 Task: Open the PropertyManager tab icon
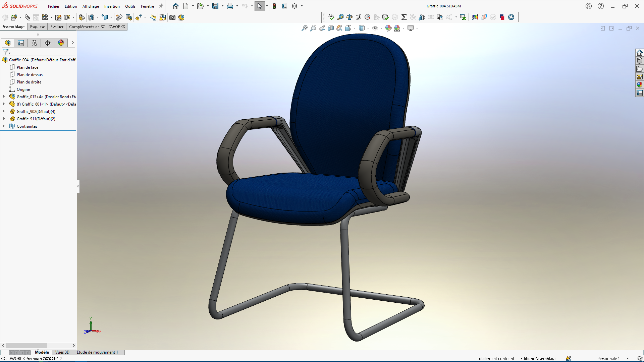click(x=21, y=43)
